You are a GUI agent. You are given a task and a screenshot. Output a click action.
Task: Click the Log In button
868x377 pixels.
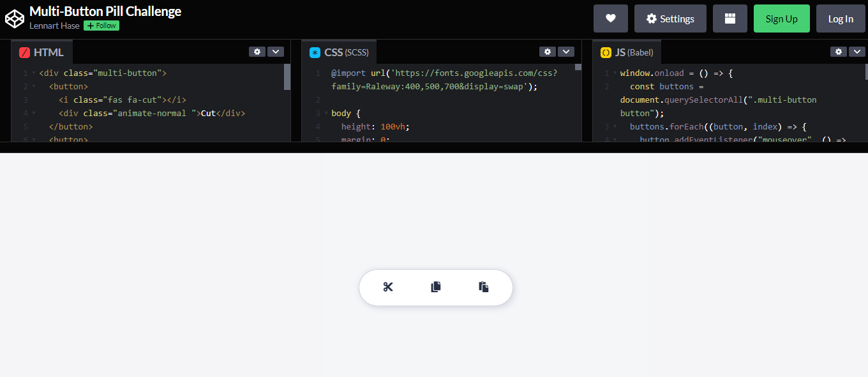click(841, 18)
